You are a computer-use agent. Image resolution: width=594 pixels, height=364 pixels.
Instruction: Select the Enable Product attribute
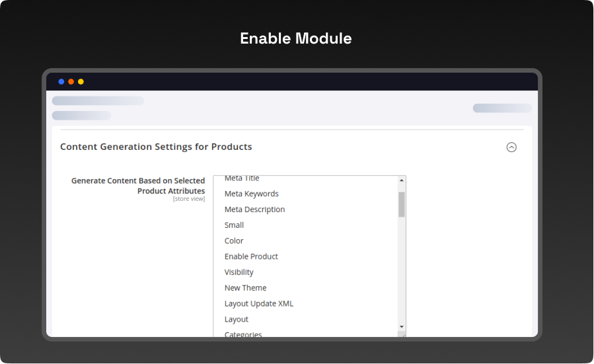click(x=251, y=256)
